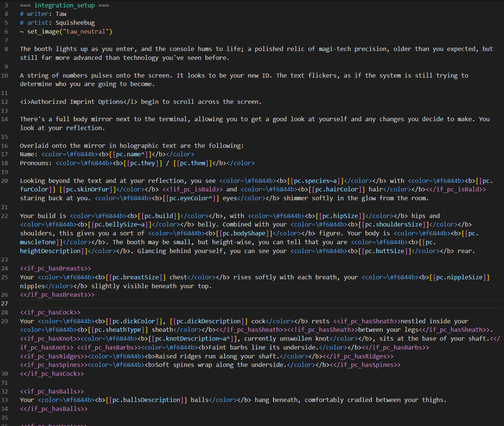Click the pc.ballsDescription variable
504x426 pixels.
[146, 400]
